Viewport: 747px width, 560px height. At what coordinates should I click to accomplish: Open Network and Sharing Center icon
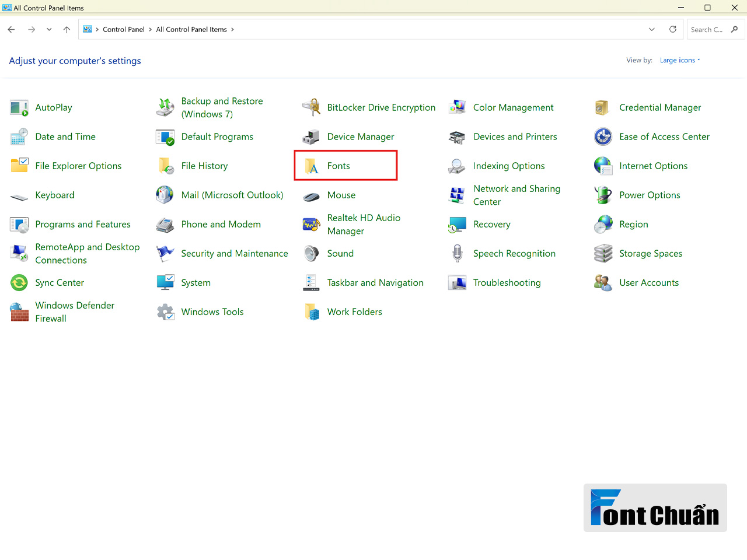pyautogui.click(x=457, y=195)
